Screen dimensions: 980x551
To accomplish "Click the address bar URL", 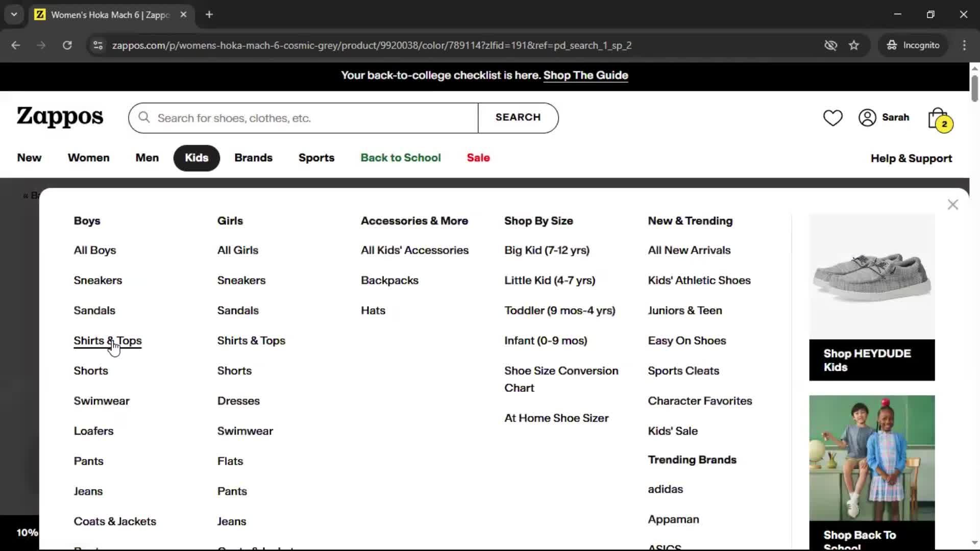I will click(372, 45).
